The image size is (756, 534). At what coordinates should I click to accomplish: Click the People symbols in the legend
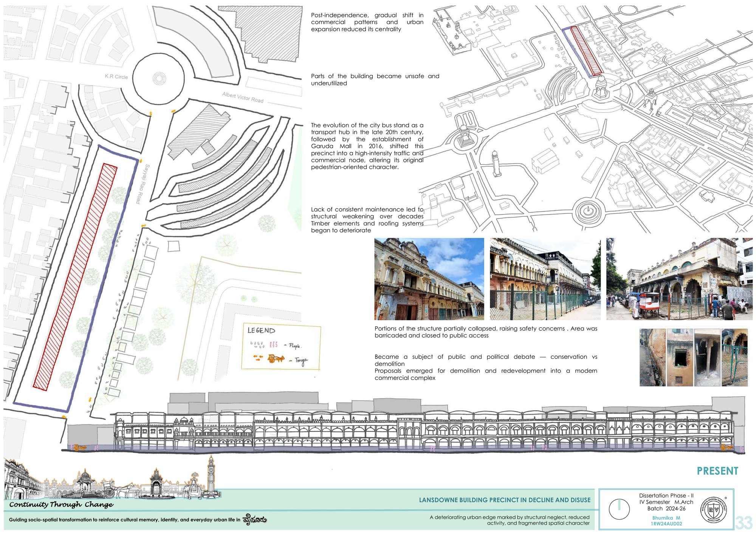(264, 344)
